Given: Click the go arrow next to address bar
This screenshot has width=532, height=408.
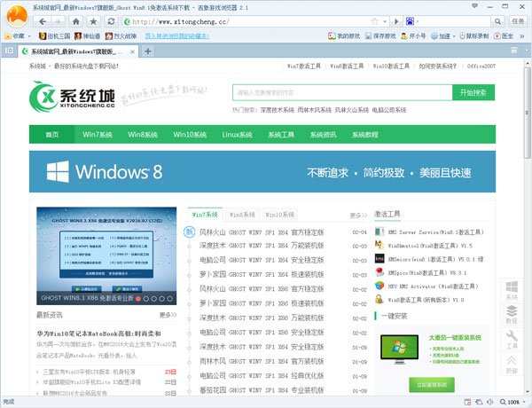Looking at the screenshot, I should coord(396,21).
